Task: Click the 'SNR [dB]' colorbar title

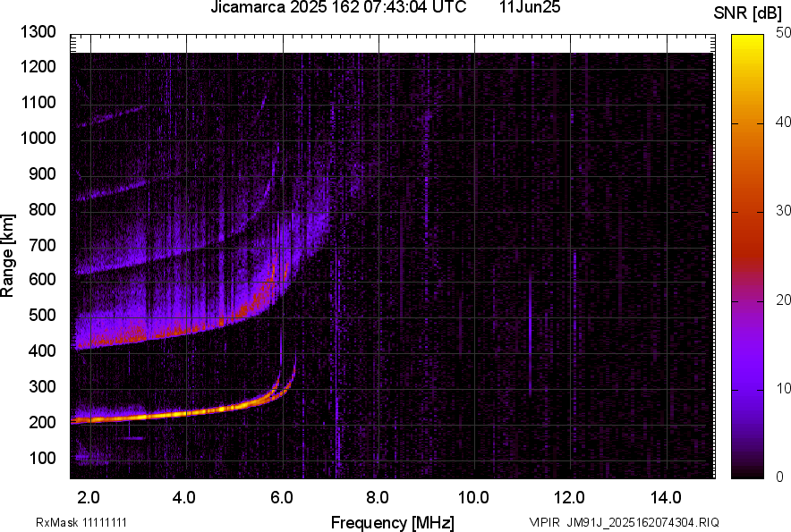Action: point(748,13)
